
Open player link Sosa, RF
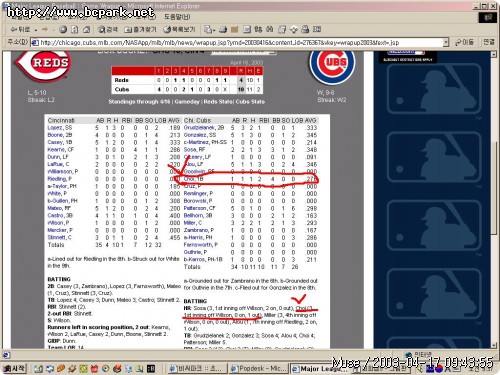pyautogui.click(x=194, y=150)
